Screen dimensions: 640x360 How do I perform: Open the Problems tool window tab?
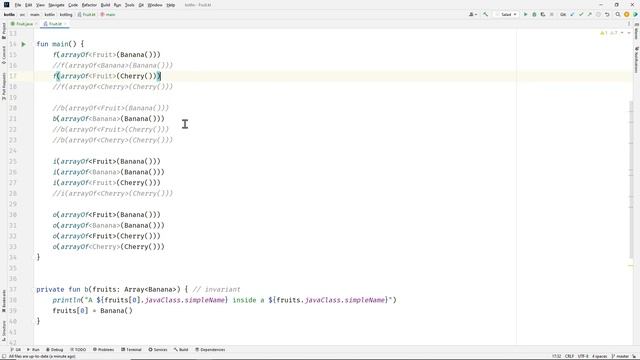[103, 350]
